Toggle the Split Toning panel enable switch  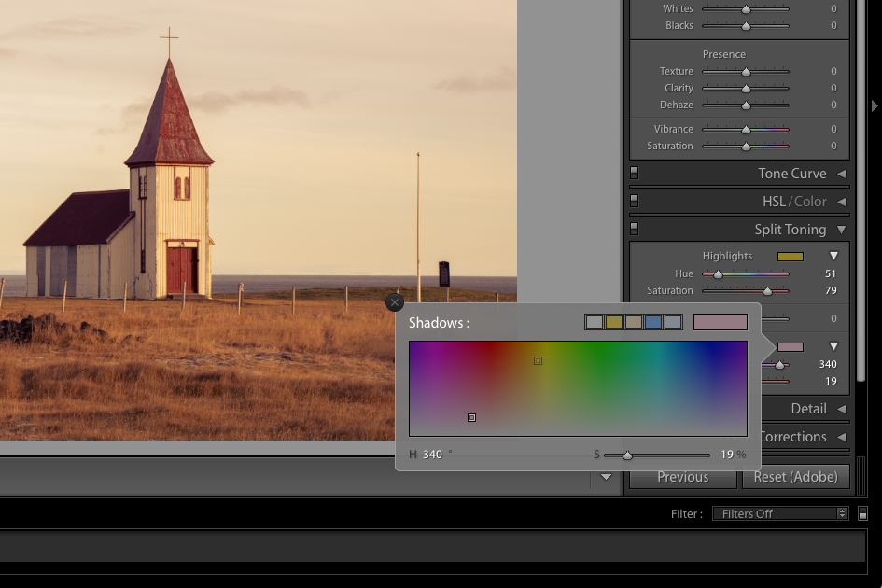click(636, 229)
